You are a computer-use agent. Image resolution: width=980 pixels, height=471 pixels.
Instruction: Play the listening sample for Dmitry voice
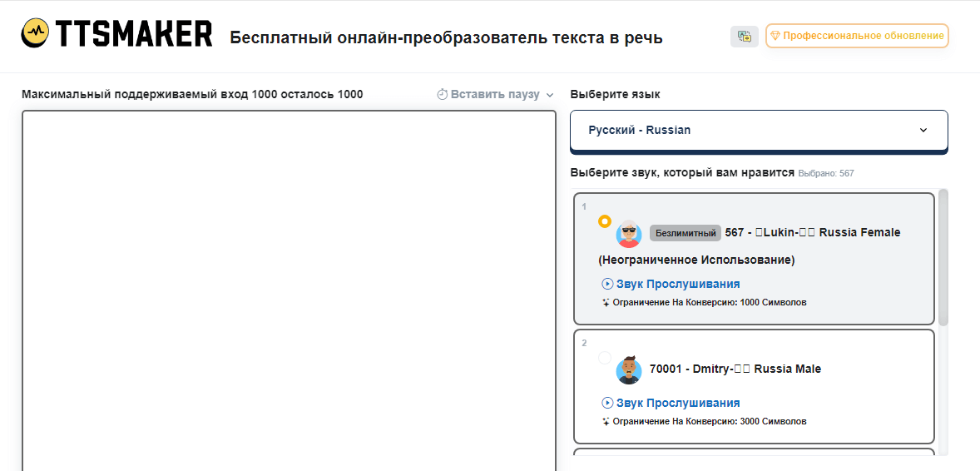(671, 403)
